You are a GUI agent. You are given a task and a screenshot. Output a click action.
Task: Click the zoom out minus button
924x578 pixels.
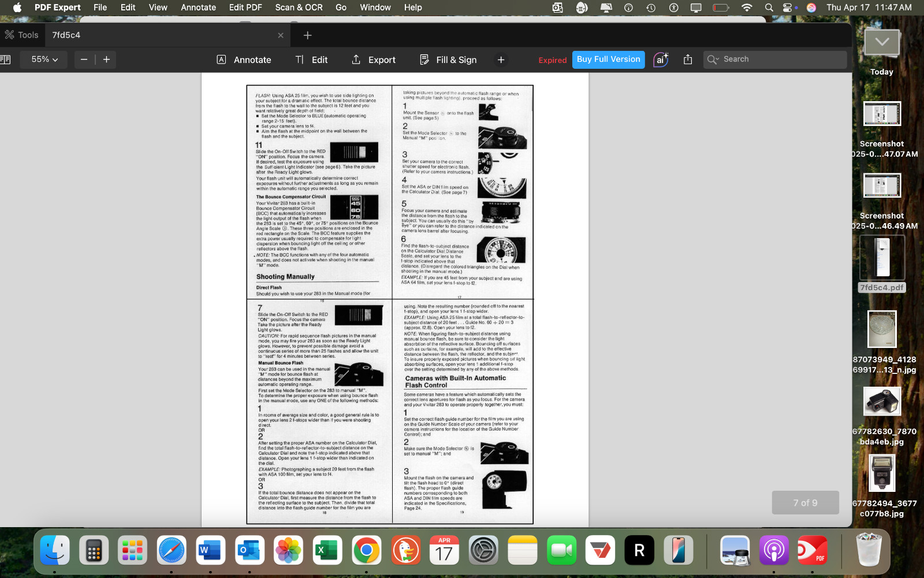[84, 60]
